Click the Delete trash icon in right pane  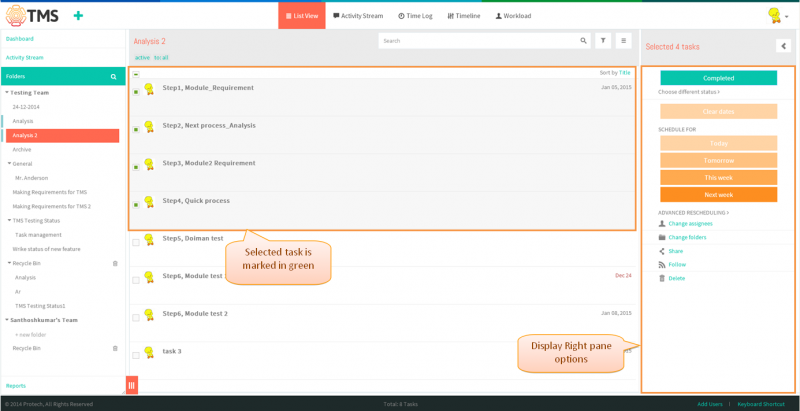[x=662, y=278]
